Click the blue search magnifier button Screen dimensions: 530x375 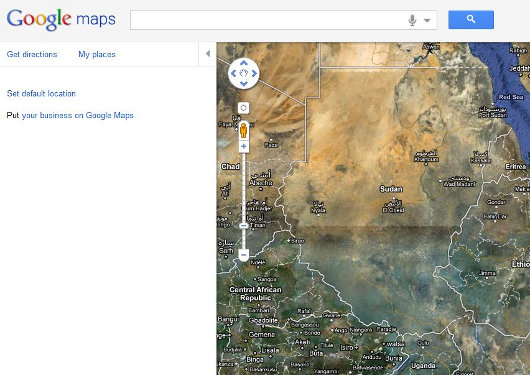click(x=471, y=20)
